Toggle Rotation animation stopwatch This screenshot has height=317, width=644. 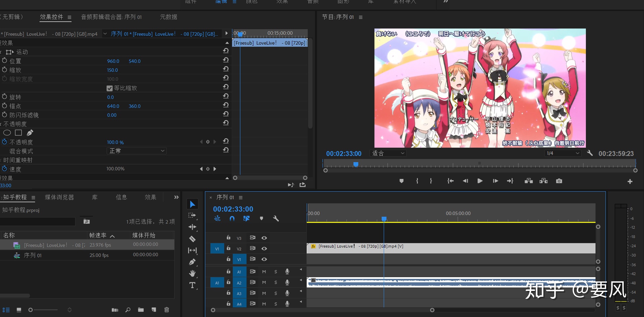(4, 97)
